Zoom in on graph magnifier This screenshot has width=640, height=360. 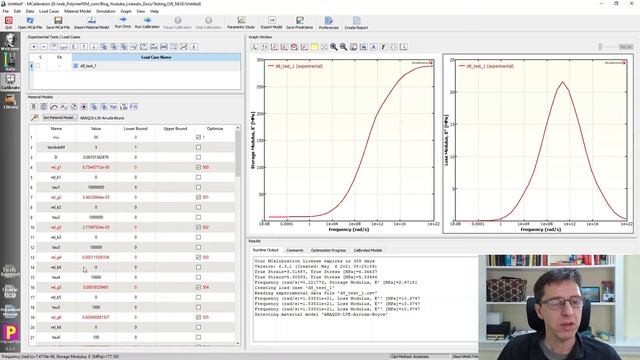click(x=333, y=47)
